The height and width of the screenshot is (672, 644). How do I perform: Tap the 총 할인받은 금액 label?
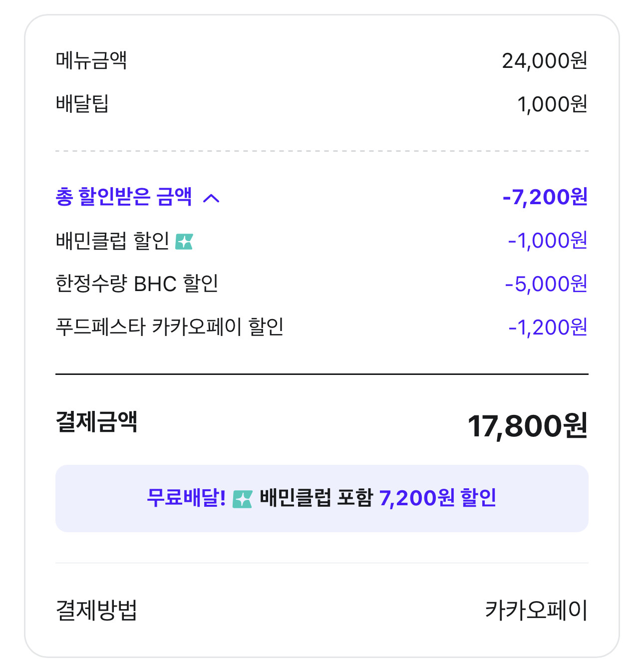[x=123, y=197]
